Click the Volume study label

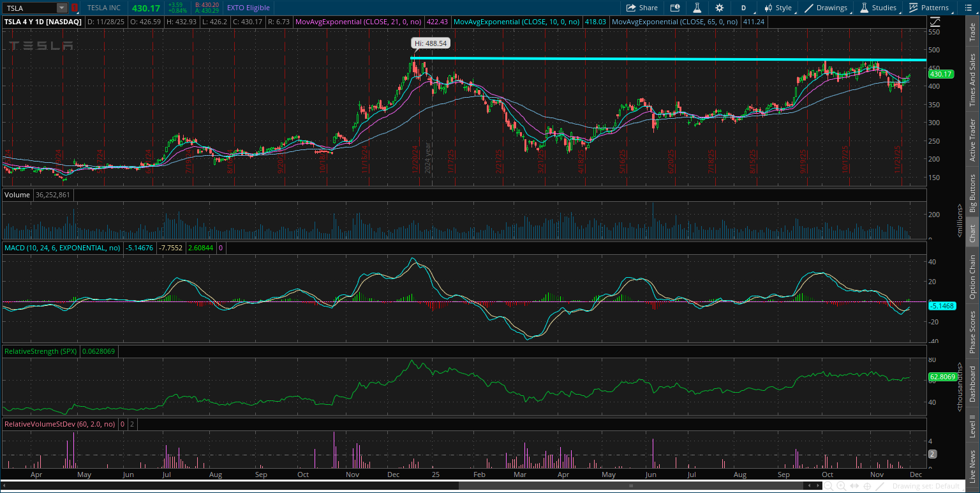pos(17,194)
